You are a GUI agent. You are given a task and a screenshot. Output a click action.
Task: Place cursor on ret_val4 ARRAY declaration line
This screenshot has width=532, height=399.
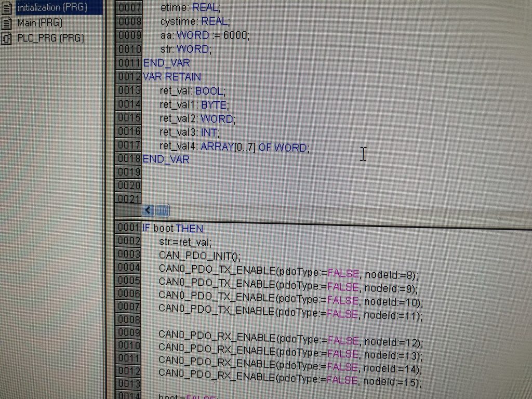(x=234, y=148)
